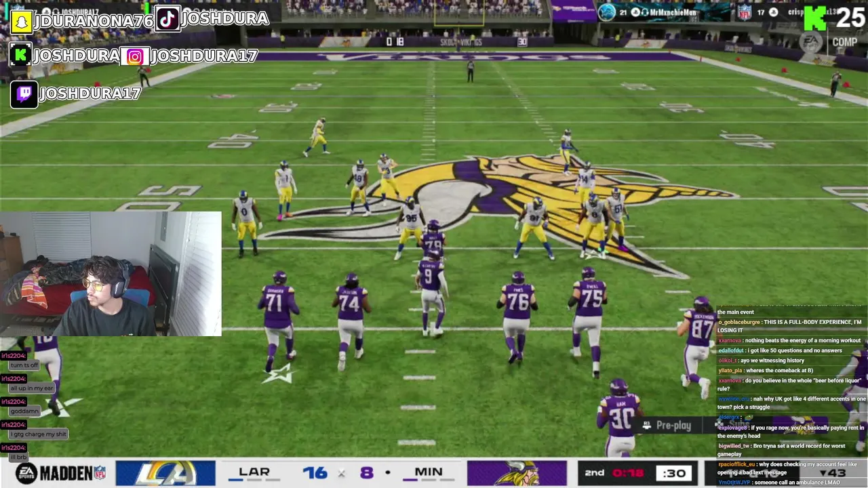Click the Instagram logo icon
868x488 pixels.
coord(135,56)
